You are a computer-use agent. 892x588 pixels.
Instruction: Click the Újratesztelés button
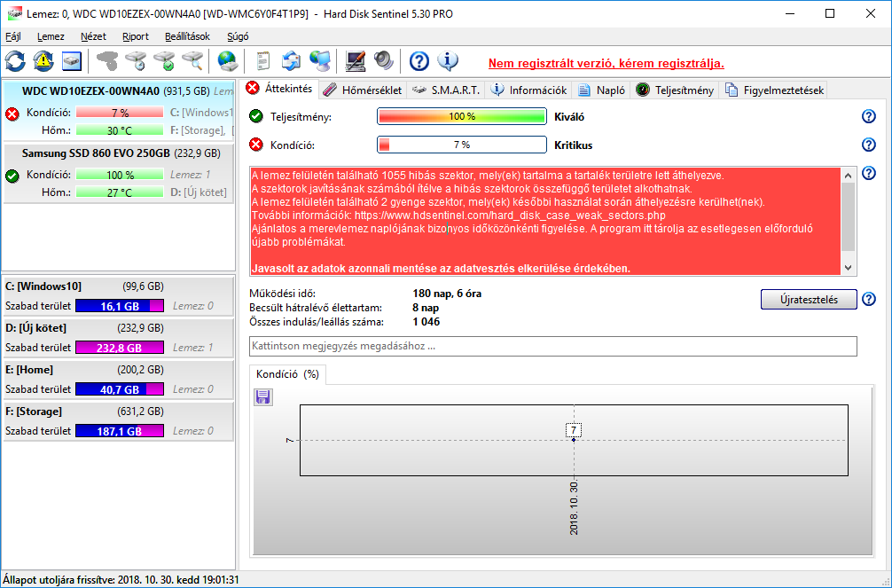click(x=809, y=300)
